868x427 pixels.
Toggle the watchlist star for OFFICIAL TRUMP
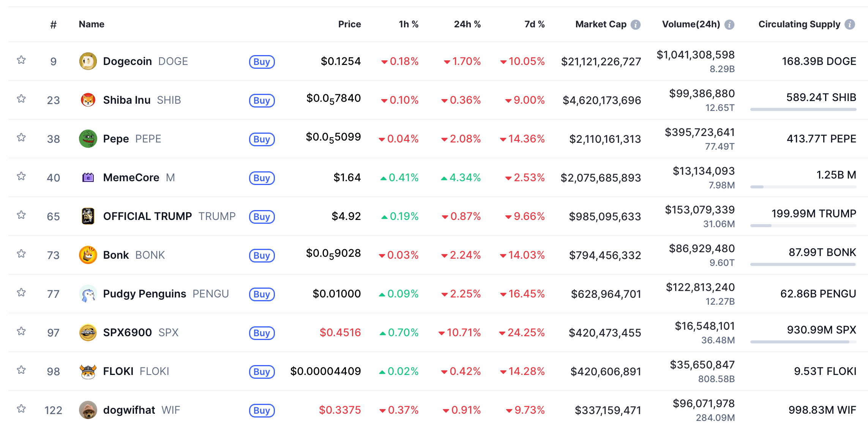click(x=21, y=215)
